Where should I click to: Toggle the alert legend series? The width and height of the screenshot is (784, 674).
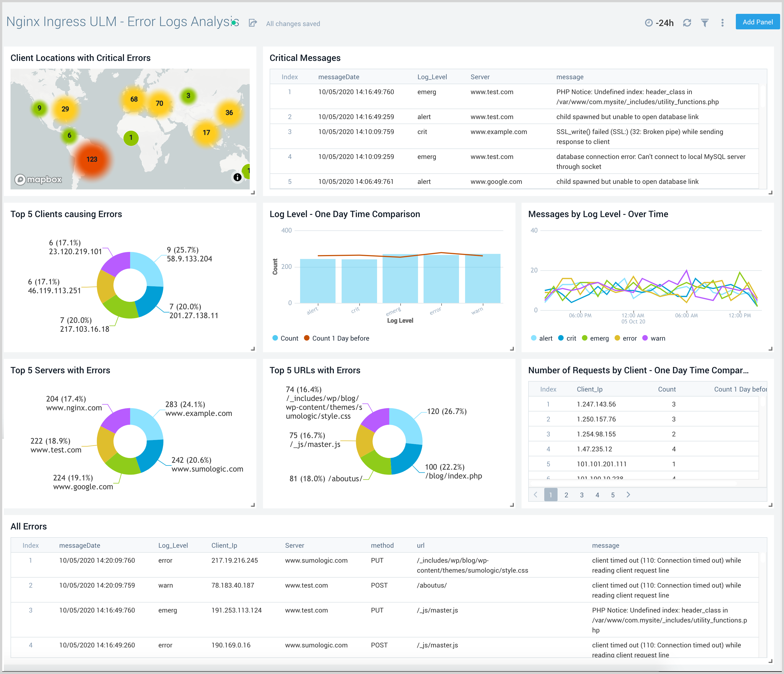click(x=541, y=338)
